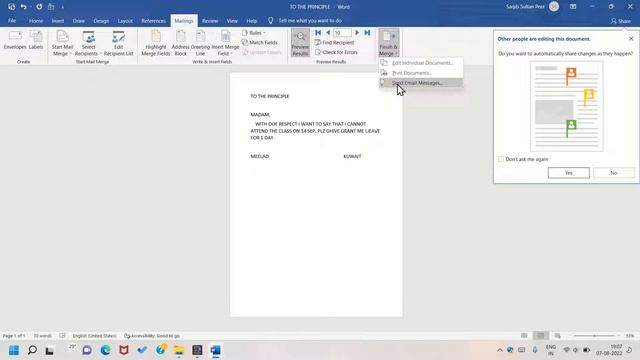Click the user account avatar
Screen dimensions: 640x360
click(x=554, y=7)
